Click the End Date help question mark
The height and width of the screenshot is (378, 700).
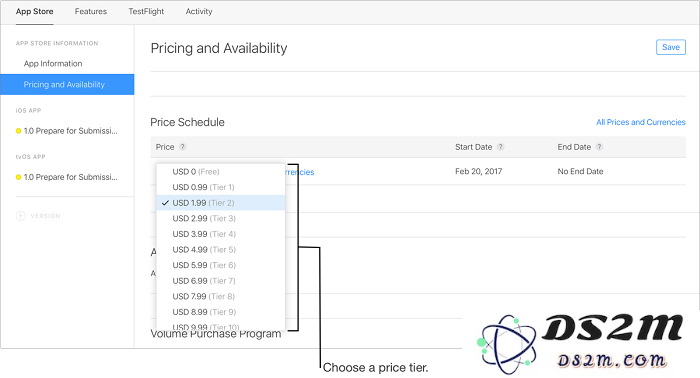pyautogui.click(x=599, y=147)
